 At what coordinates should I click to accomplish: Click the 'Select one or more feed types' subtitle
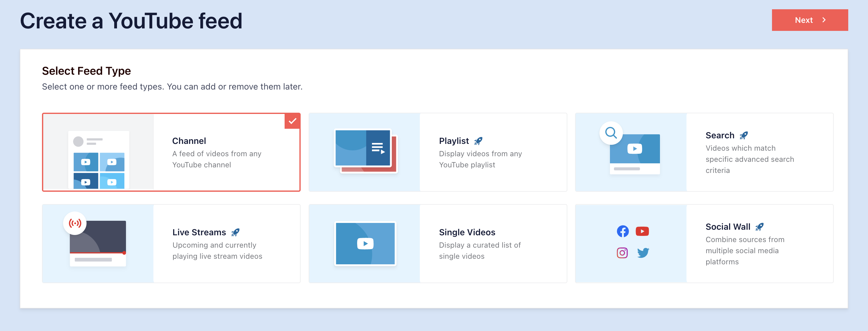tap(172, 87)
